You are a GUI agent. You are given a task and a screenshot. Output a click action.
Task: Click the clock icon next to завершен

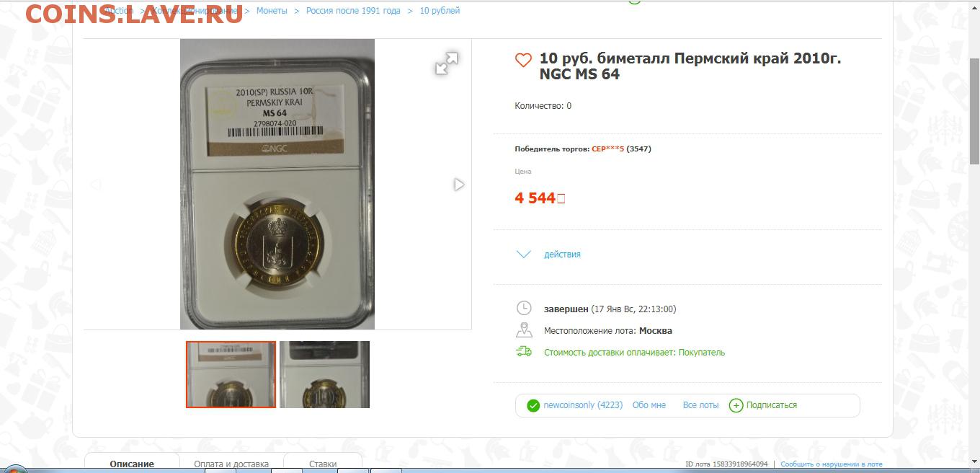[524, 309]
